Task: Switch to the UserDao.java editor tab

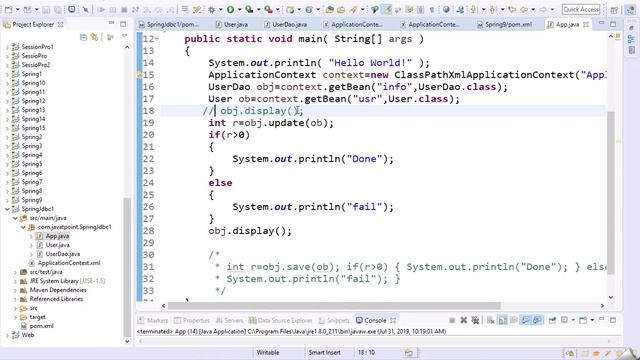Action: [285, 24]
